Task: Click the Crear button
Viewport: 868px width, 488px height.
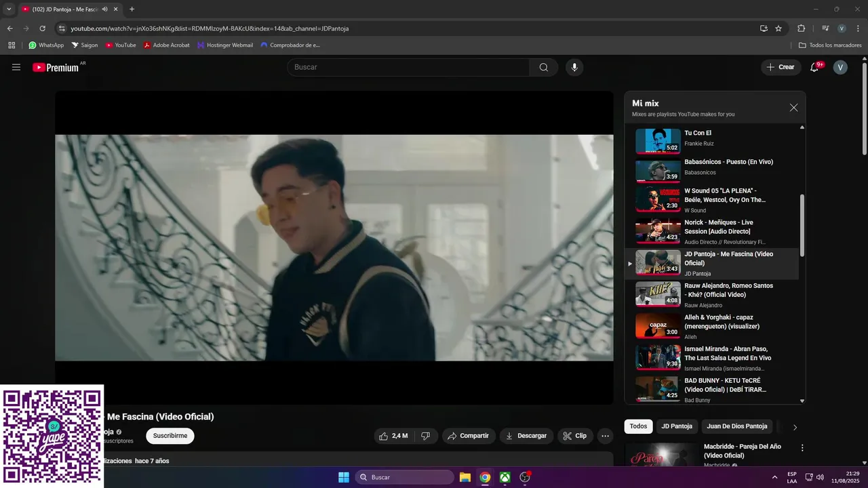Action: tap(781, 67)
